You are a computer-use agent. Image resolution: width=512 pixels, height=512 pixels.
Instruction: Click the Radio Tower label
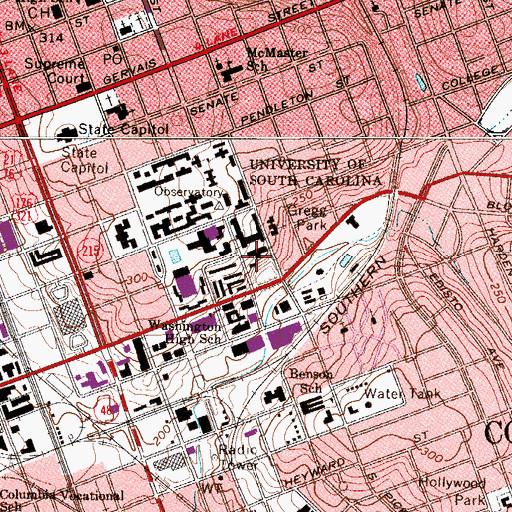pos(238,458)
